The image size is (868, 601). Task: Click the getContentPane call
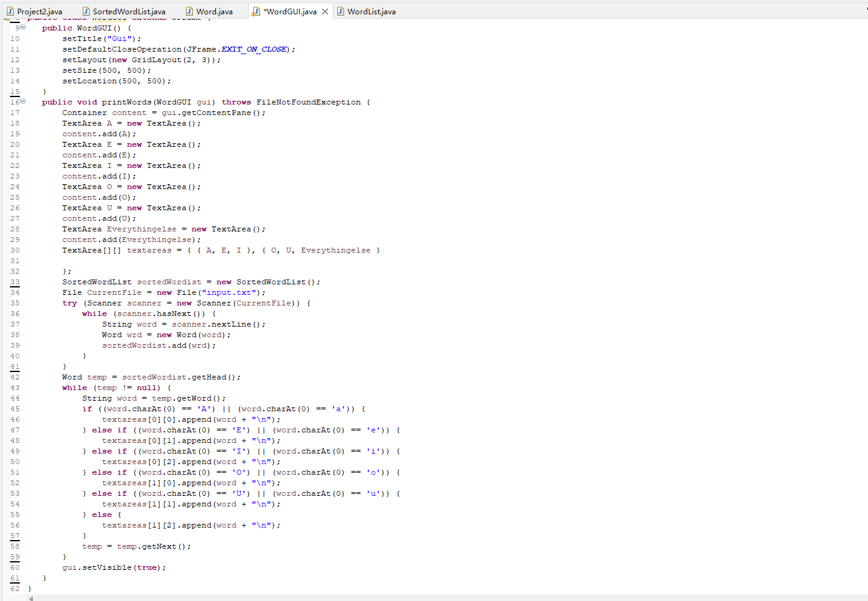(217, 113)
